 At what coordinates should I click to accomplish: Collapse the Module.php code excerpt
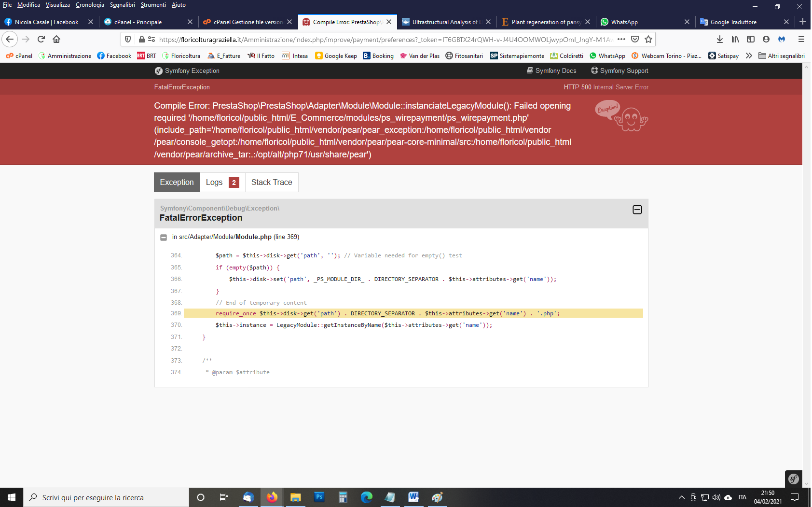pyautogui.click(x=164, y=237)
